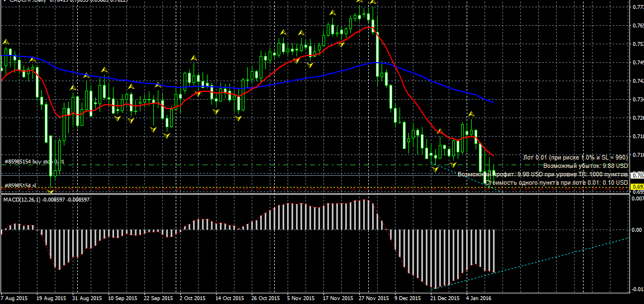Click the up fractal arrow at the chart's far left
644x304 pixels.
coord(6,41)
